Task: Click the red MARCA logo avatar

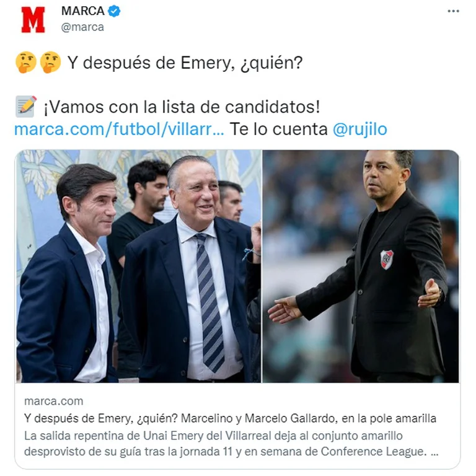Action: pyautogui.click(x=33, y=20)
